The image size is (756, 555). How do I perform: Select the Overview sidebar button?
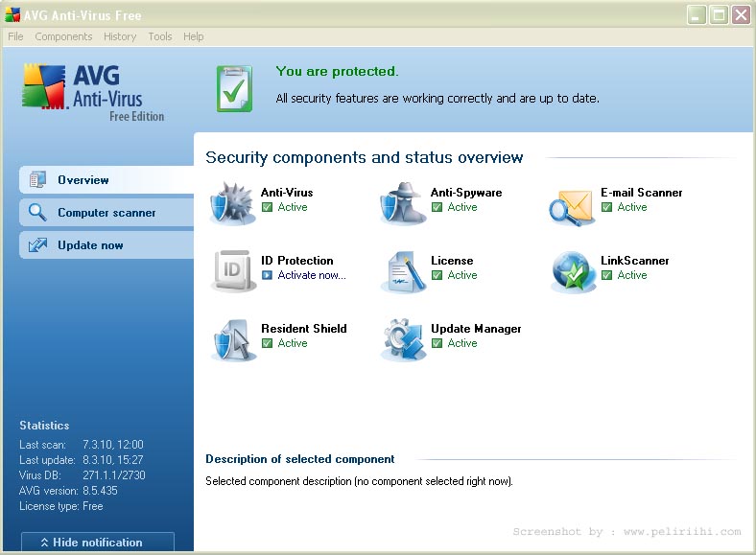(106, 179)
